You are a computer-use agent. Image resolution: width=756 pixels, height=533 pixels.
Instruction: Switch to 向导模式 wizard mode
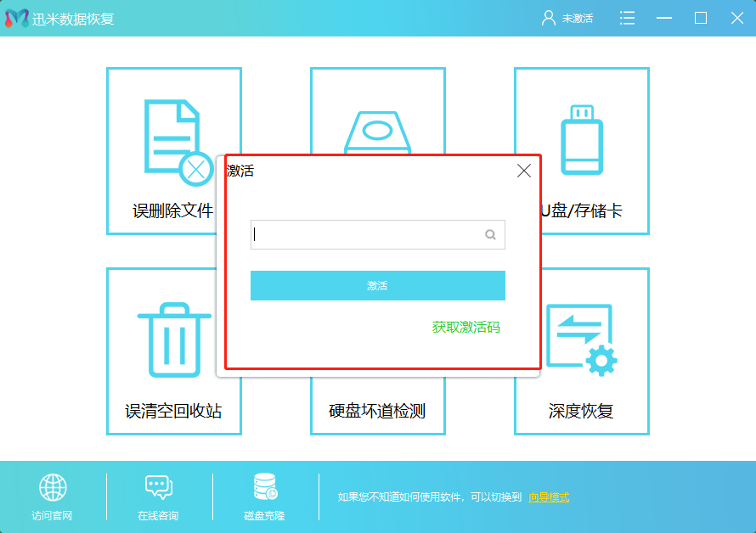pos(549,496)
